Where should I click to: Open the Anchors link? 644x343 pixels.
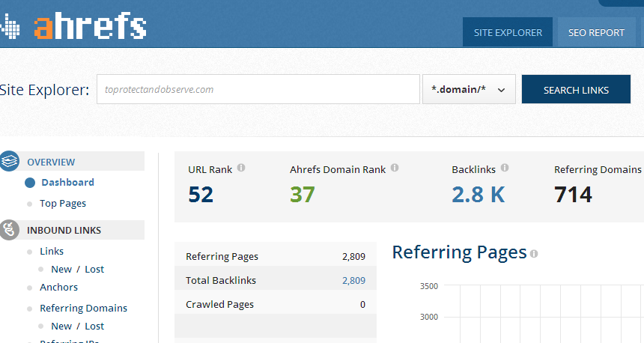(58, 287)
